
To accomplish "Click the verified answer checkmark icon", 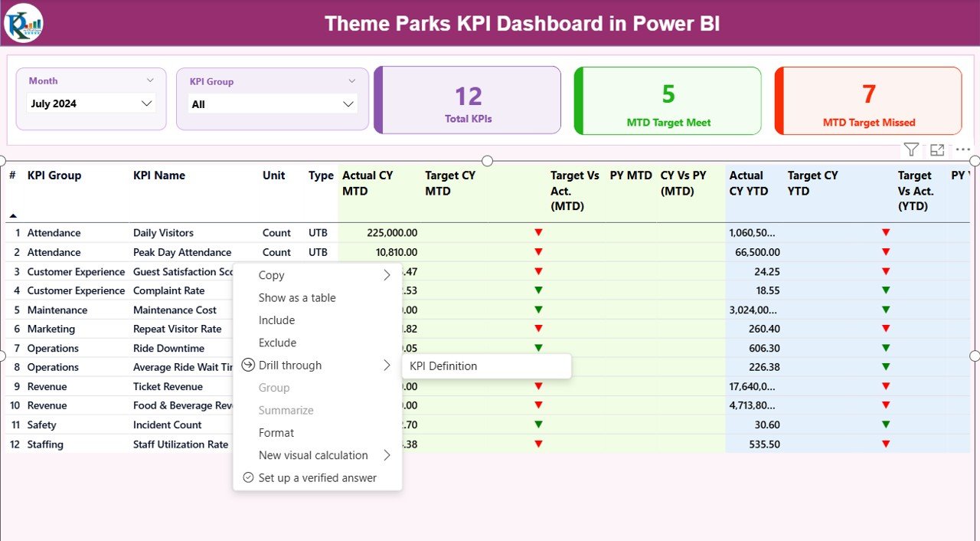I will (x=248, y=477).
